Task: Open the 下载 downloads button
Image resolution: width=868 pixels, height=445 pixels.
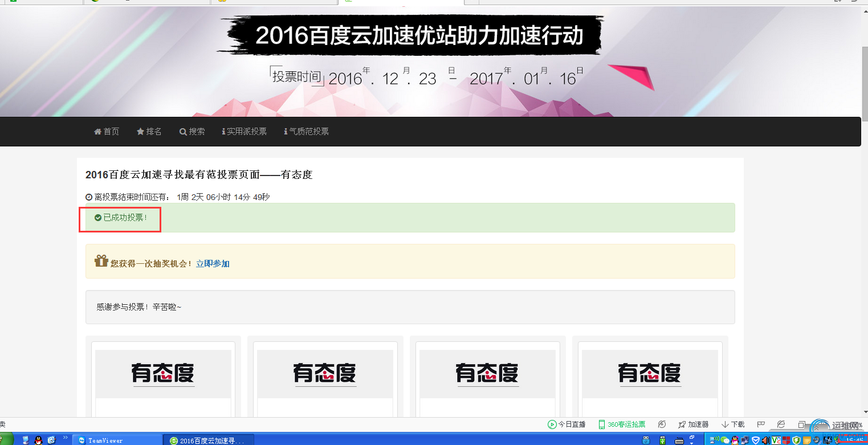Action: pos(733,424)
